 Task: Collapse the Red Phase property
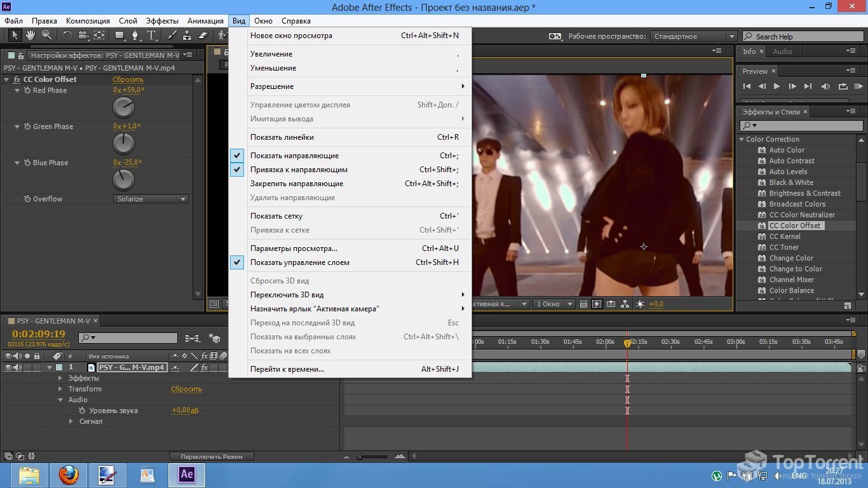[17, 90]
